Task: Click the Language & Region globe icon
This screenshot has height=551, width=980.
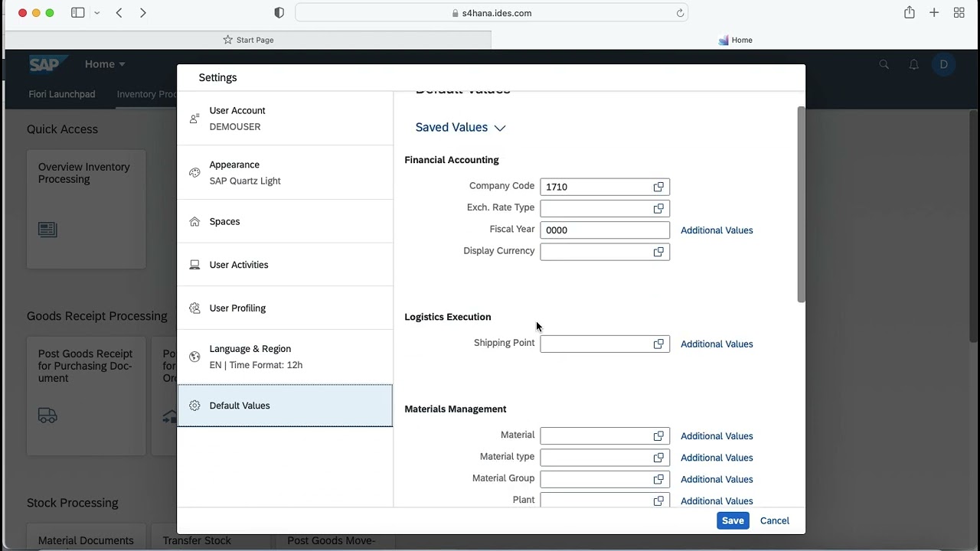Action: pos(194,357)
